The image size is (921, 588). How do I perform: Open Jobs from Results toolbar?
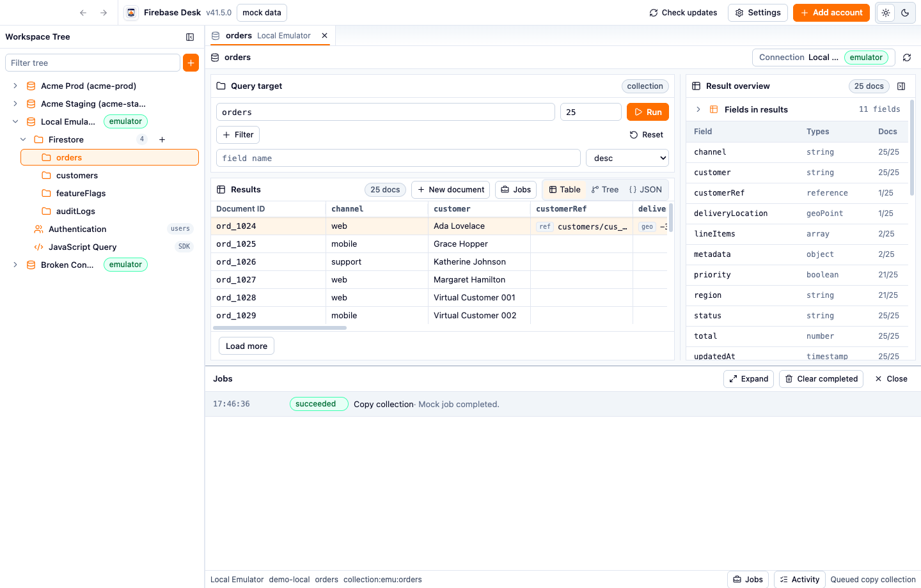(x=516, y=190)
